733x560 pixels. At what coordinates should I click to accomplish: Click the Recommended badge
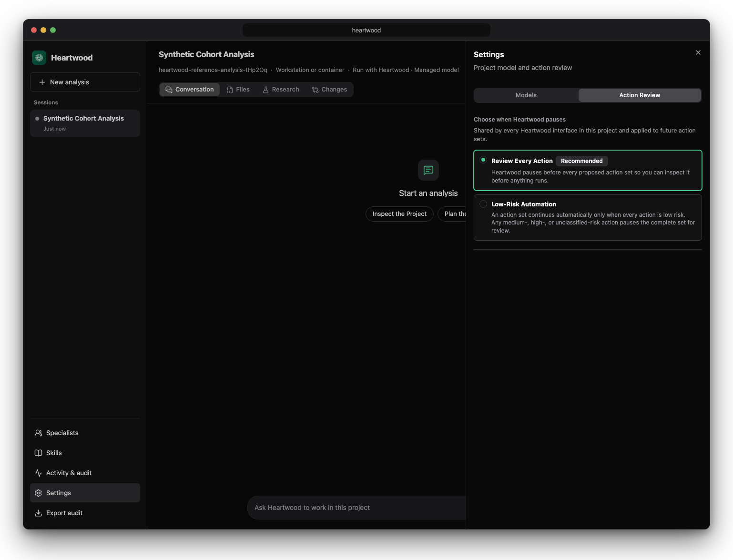[582, 161]
